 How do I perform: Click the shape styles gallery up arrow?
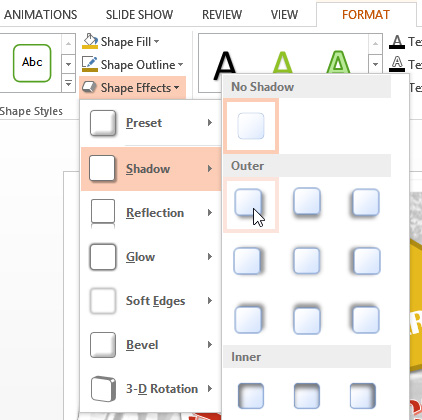(68, 44)
